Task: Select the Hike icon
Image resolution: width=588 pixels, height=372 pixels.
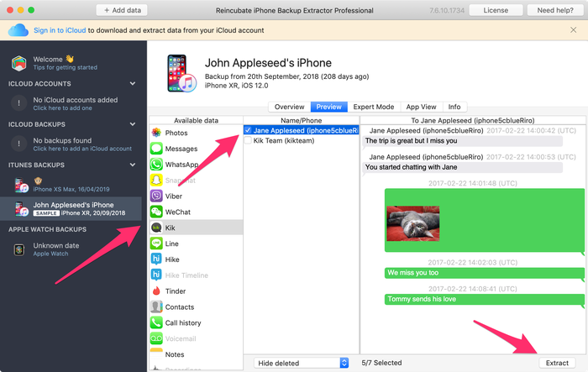Action: click(x=156, y=259)
